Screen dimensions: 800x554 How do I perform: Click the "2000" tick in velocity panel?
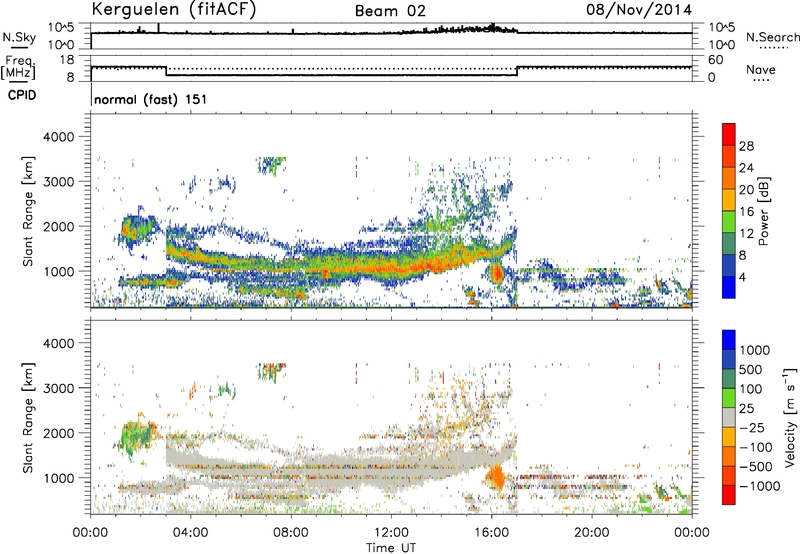click(x=58, y=433)
